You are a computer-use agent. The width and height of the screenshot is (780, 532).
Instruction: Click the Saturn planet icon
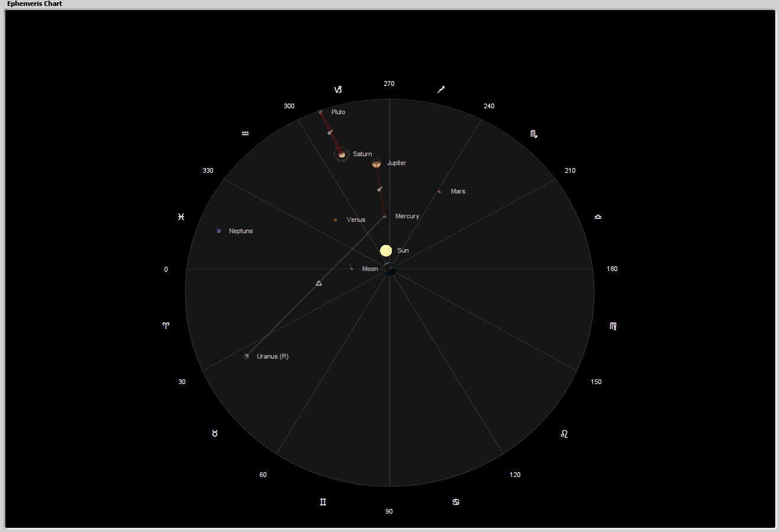tap(341, 154)
